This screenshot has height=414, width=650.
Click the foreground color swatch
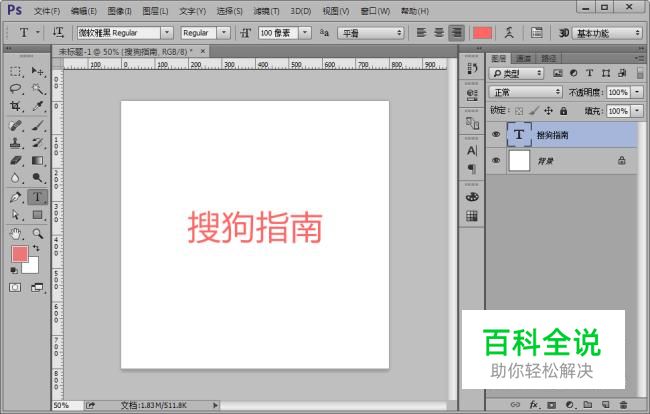coord(19,254)
